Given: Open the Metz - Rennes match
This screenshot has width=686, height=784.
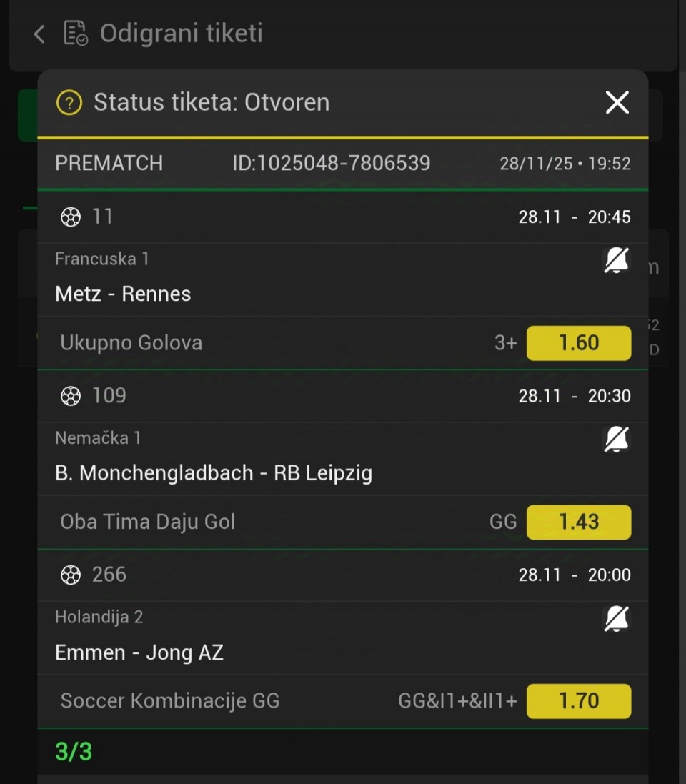Looking at the screenshot, I should [x=123, y=294].
